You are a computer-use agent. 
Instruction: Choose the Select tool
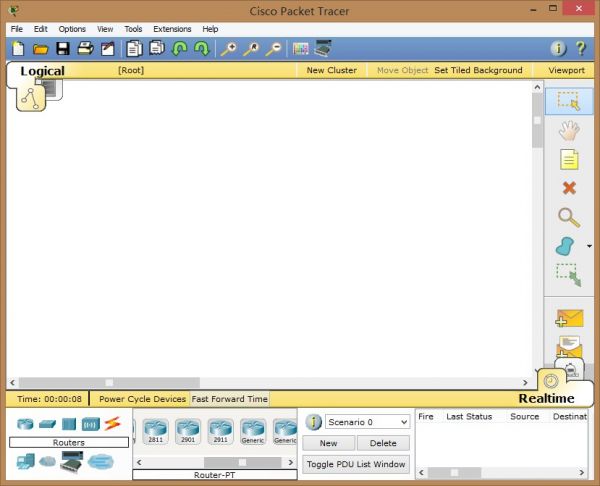569,101
